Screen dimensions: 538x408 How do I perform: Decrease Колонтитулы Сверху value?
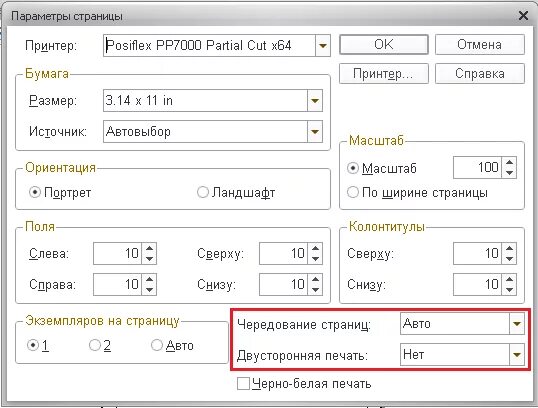[509, 259]
